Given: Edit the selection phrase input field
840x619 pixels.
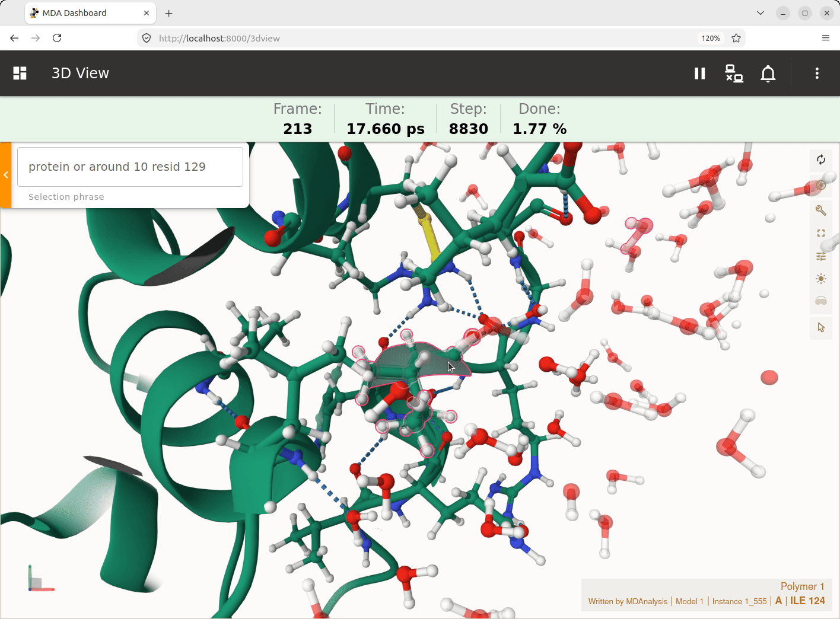Looking at the screenshot, I should pos(130,167).
